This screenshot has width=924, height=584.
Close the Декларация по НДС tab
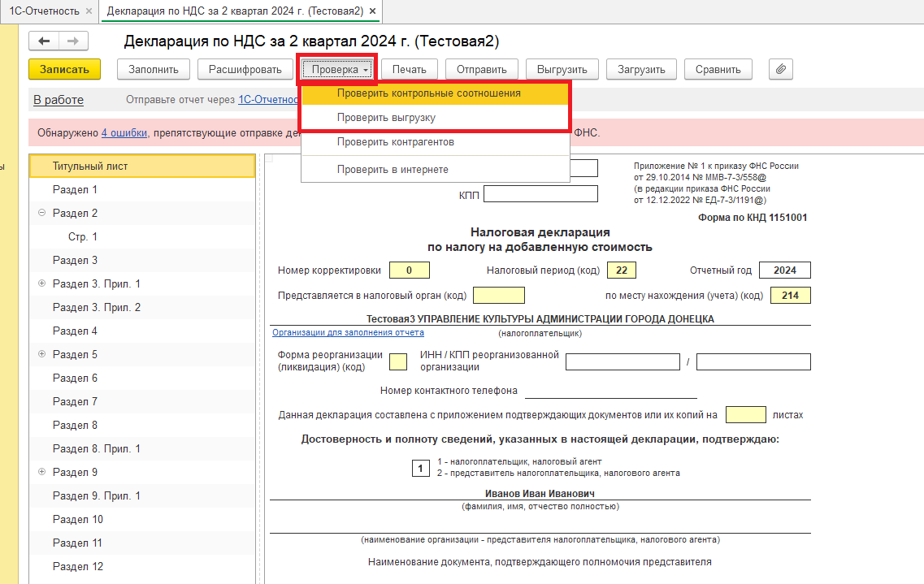click(x=372, y=11)
